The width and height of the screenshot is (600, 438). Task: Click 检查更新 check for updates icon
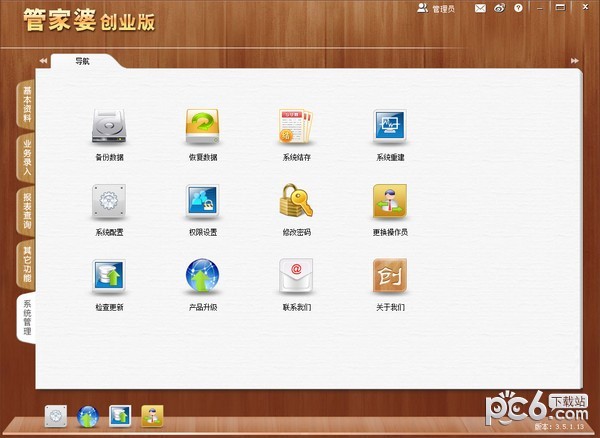coord(109,276)
